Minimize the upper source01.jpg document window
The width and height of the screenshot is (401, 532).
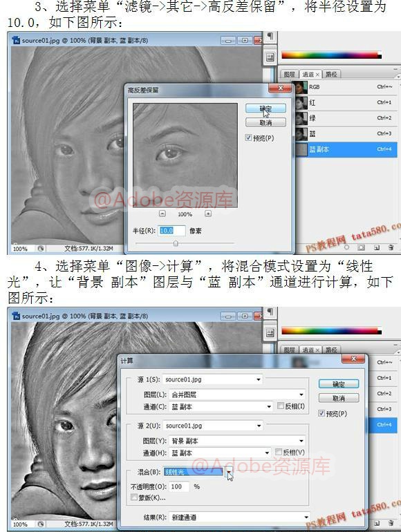click(x=228, y=40)
